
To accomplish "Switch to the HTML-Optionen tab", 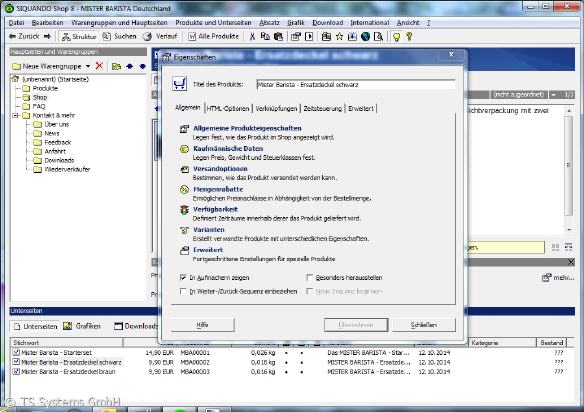I will point(228,109).
